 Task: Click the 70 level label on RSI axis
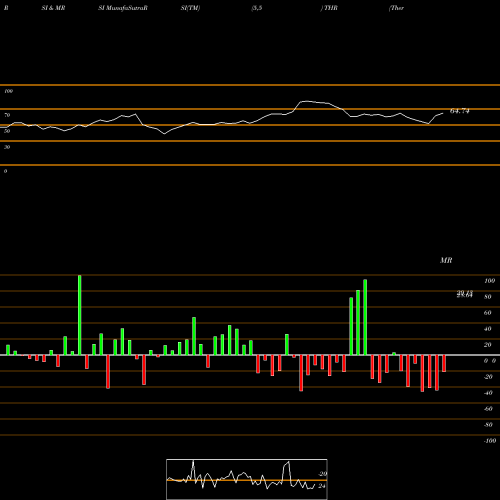(x=7, y=115)
